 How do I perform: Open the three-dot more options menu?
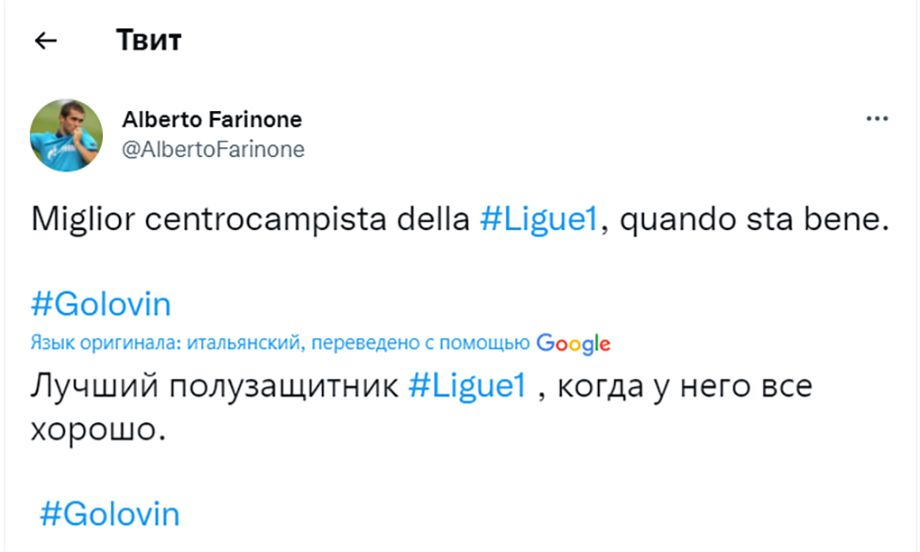click(x=877, y=118)
